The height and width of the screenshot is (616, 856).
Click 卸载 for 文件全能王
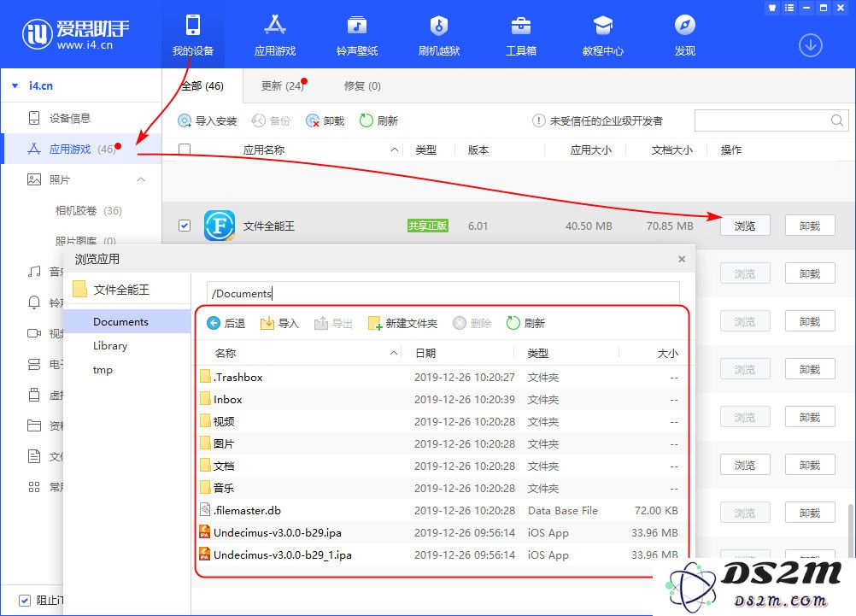[x=810, y=226]
